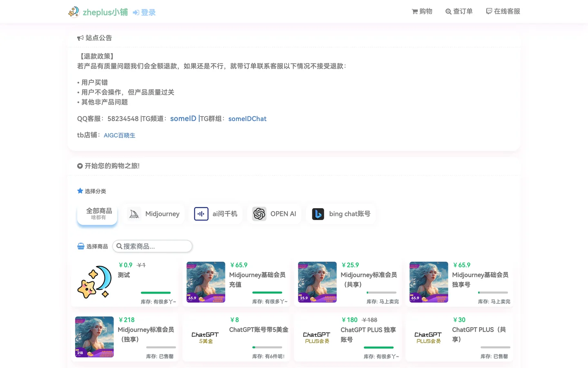
Task: Click the star icon beside 选择分类
Action: (x=80, y=191)
